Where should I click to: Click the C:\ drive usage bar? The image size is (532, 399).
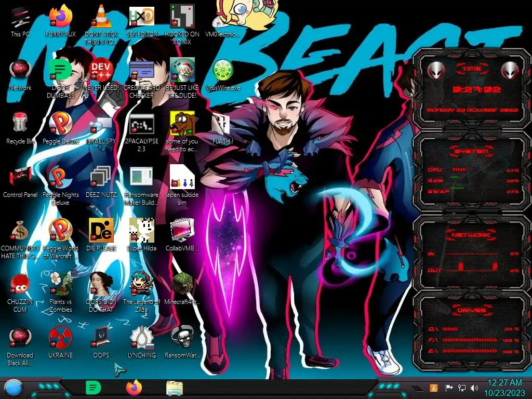(450, 329)
